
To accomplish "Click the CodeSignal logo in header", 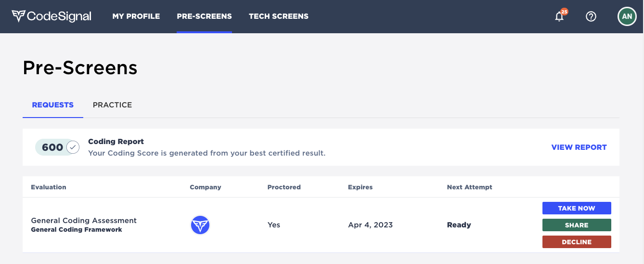I will click(52, 16).
